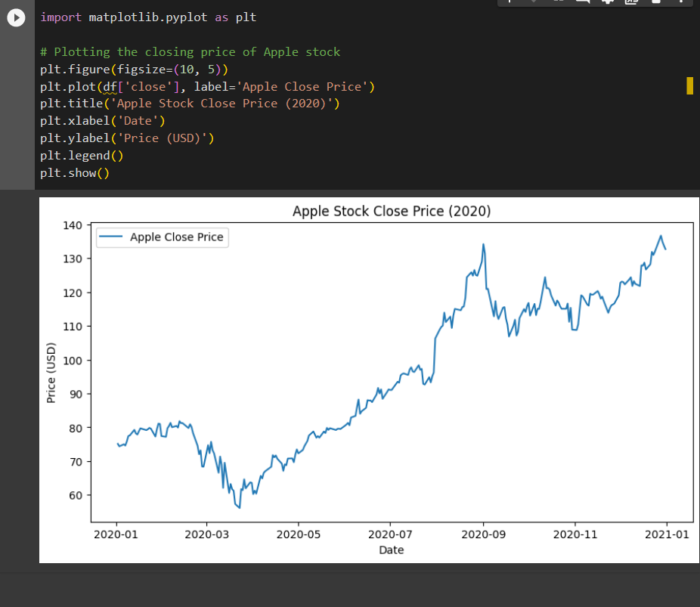Click the 80 y-axis tick label
This screenshot has width=700, height=607.
click(x=76, y=428)
